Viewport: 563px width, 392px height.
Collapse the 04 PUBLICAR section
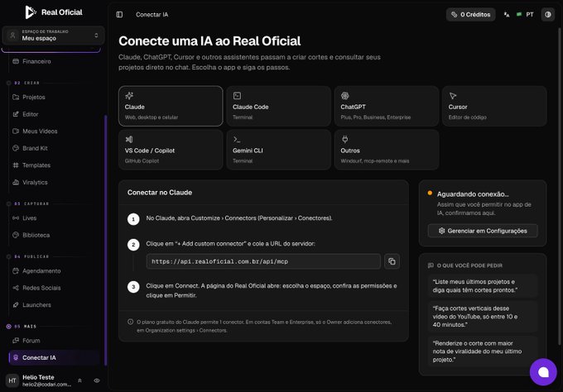click(x=27, y=256)
